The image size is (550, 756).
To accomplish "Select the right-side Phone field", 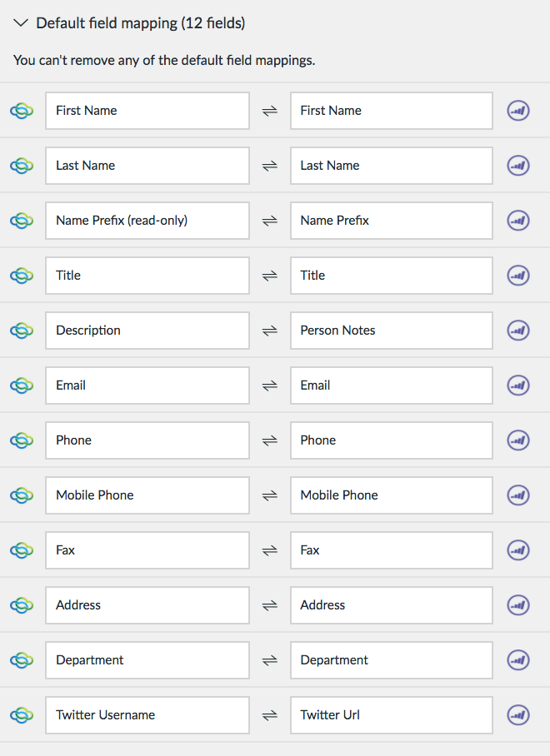I will point(392,440).
